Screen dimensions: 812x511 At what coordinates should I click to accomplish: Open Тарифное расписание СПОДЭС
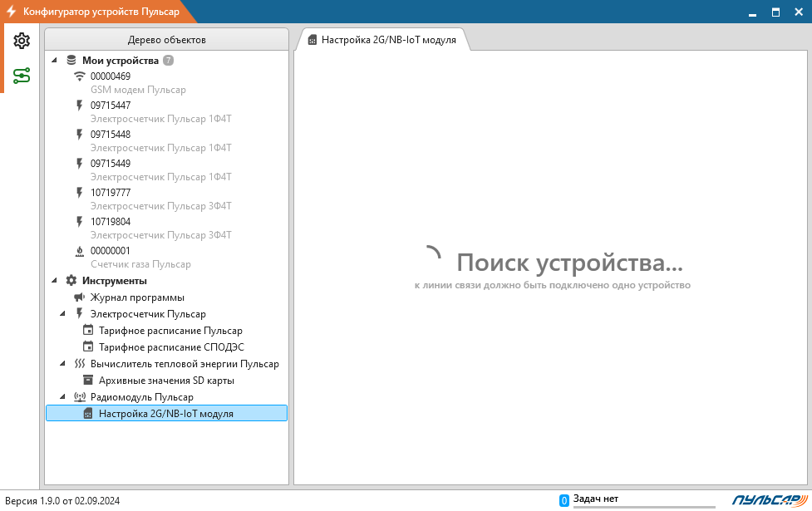tap(171, 346)
